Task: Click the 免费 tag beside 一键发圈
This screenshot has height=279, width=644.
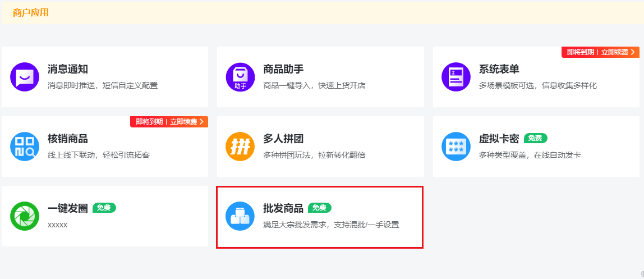Action: point(104,208)
